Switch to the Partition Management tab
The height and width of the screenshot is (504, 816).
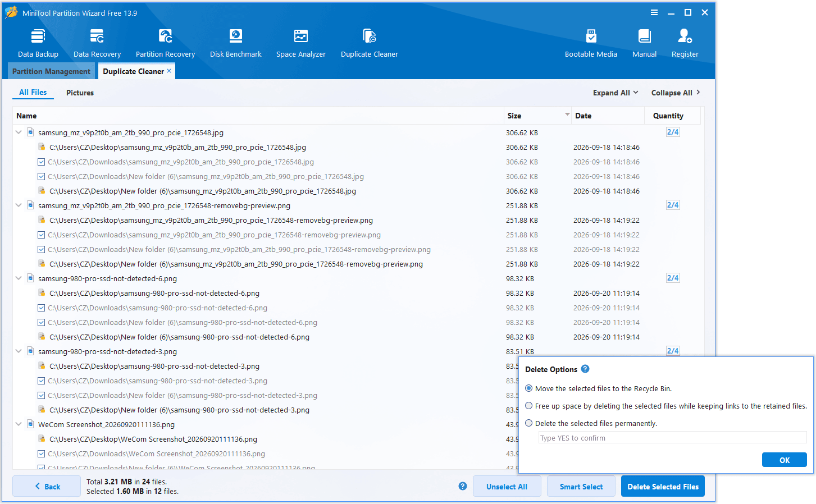[x=51, y=71]
